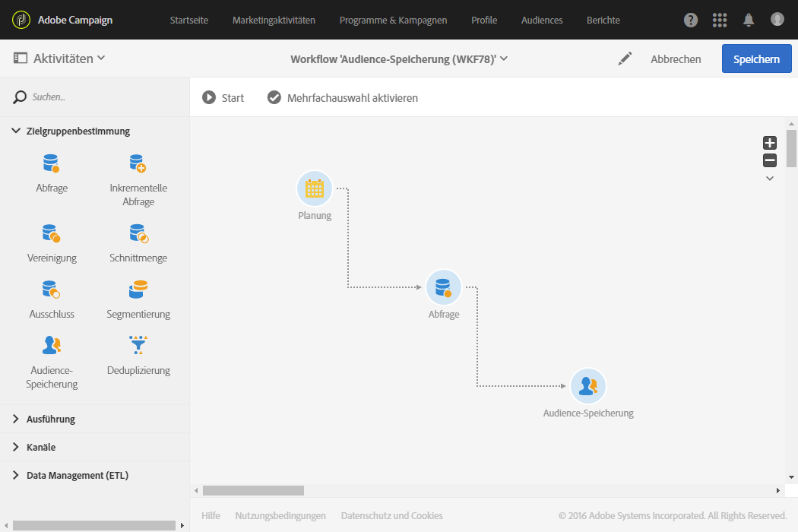This screenshot has width=798, height=532.
Task: Click the pencil edit properties icon
Action: click(625, 59)
